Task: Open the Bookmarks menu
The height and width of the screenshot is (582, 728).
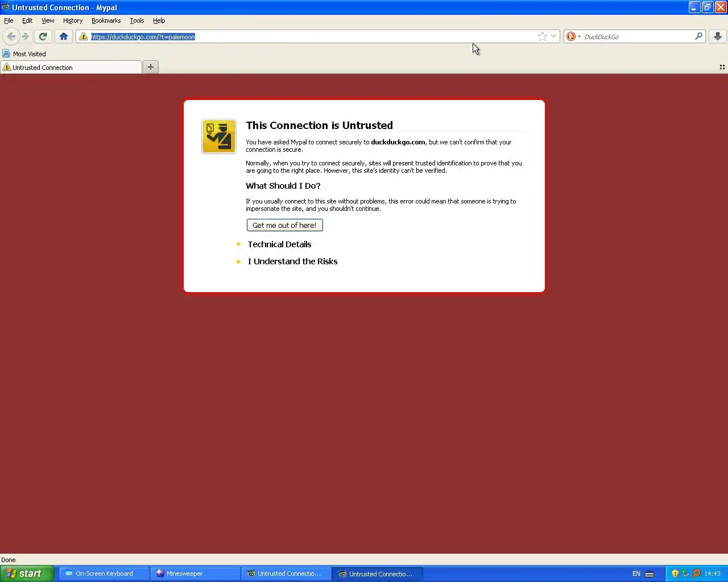Action: point(106,20)
